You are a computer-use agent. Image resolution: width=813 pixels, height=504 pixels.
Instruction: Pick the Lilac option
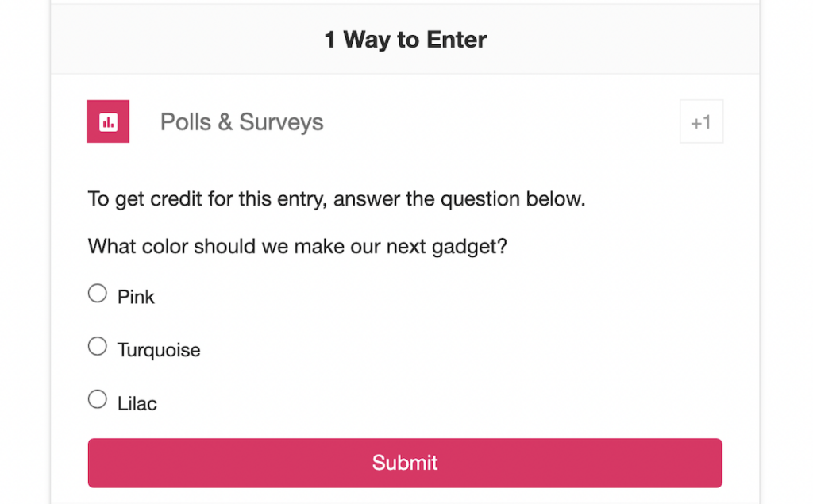pyautogui.click(x=97, y=398)
